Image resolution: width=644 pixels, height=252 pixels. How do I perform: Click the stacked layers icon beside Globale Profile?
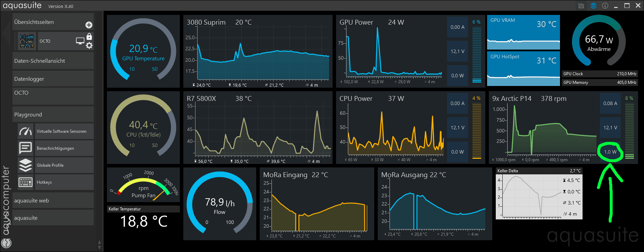[x=26, y=165]
